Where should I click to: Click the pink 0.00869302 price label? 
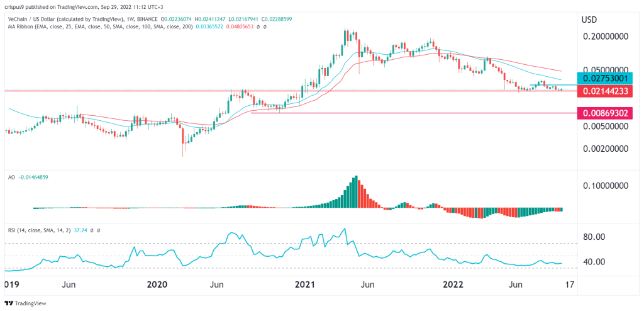click(604, 112)
